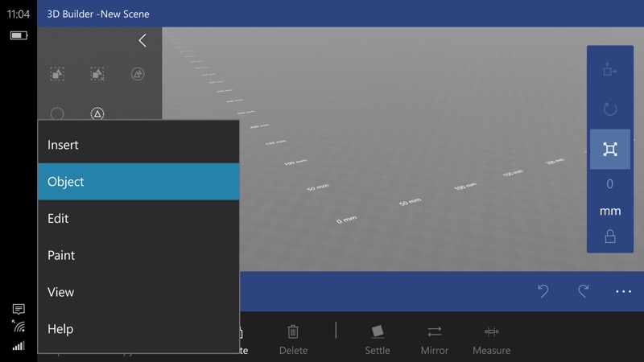Click the Redo arrow icon
The height and width of the screenshot is (362, 644).
(x=583, y=291)
